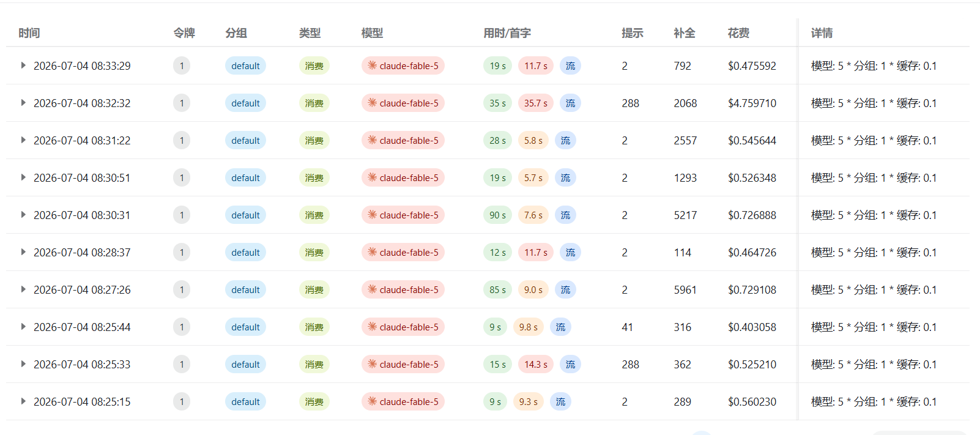This screenshot has width=980, height=435.
Task: Click token badge 1 in 08:30:51 row
Action: 182,177
